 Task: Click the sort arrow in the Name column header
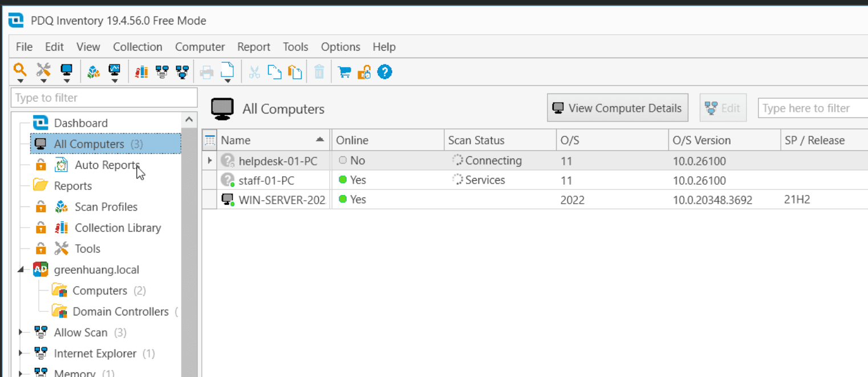click(320, 139)
